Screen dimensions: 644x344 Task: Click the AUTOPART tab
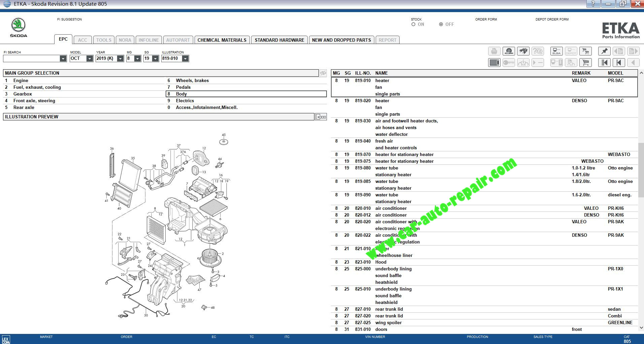point(178,40)
